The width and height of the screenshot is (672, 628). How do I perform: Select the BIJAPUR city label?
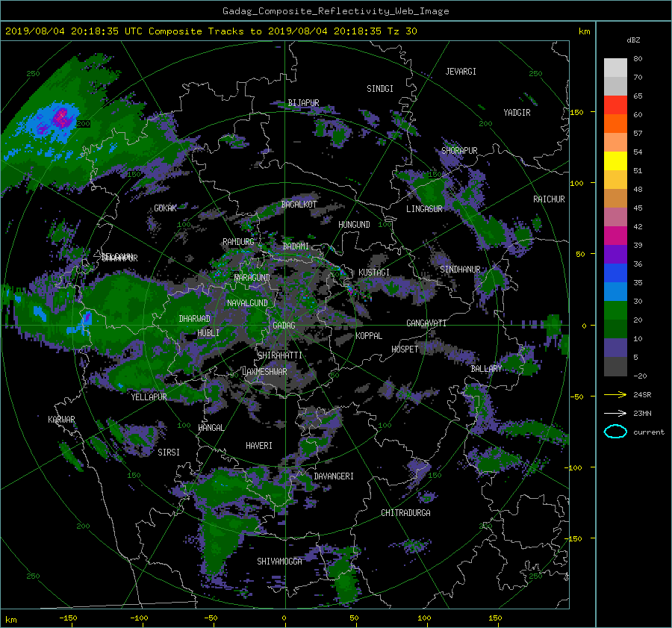point(303,103)
